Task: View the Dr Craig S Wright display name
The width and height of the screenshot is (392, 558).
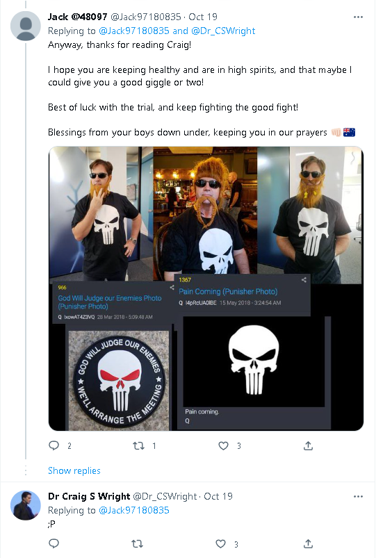Action: click(89, 496)
